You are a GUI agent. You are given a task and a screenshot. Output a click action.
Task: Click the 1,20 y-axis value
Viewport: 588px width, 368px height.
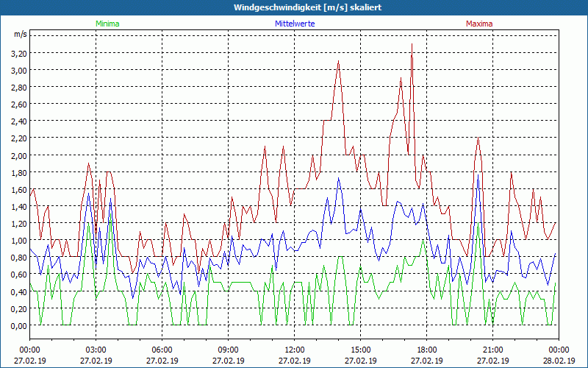click(x=19, y=224)
